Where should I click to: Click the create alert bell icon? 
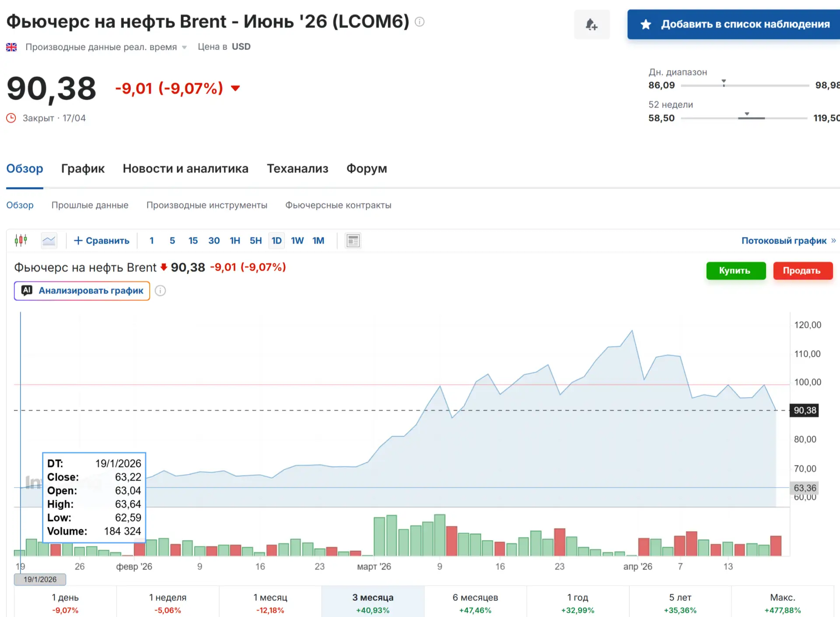coord(592,24)
